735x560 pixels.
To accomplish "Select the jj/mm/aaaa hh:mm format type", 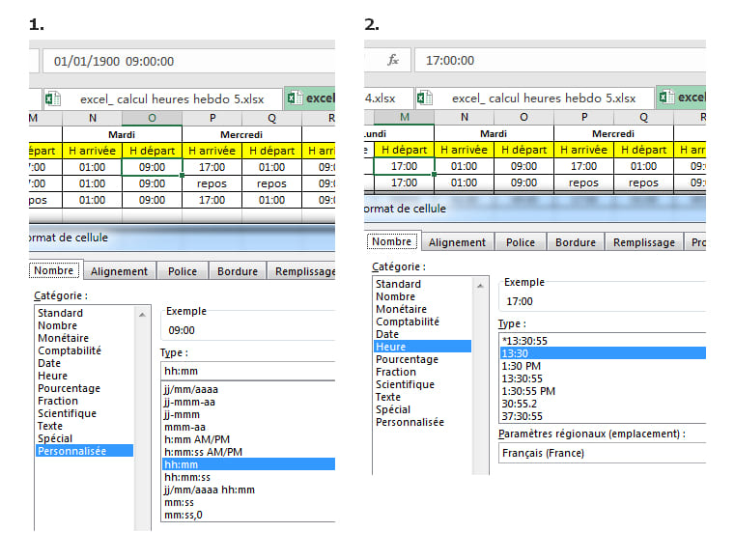I will 210,490.
